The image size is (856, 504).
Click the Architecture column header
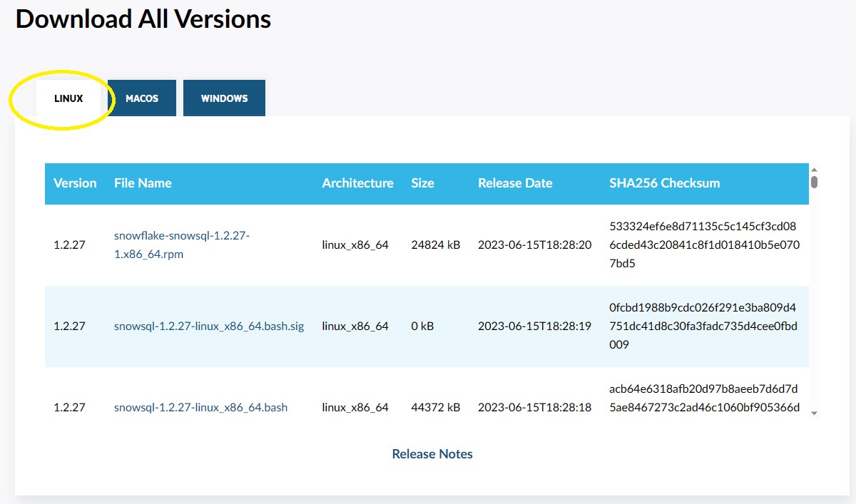pos(357,183)
